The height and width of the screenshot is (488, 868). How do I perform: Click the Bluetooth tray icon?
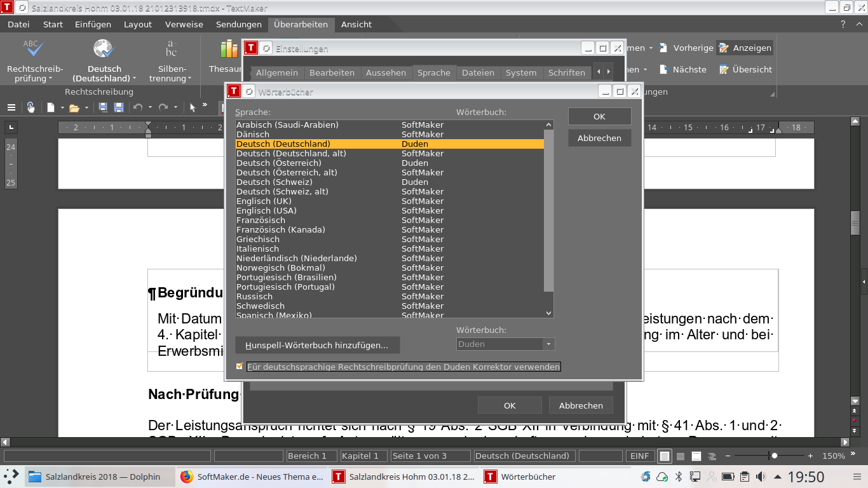[x=678, y=477]
